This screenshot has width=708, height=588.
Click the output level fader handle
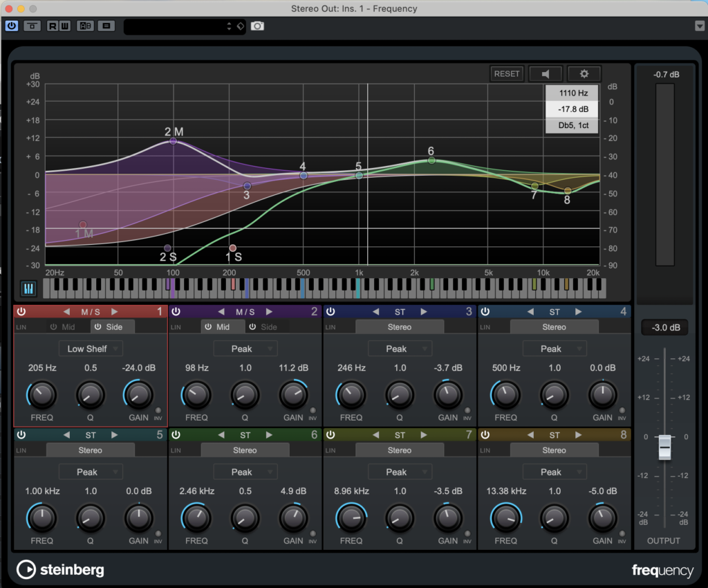664,447
